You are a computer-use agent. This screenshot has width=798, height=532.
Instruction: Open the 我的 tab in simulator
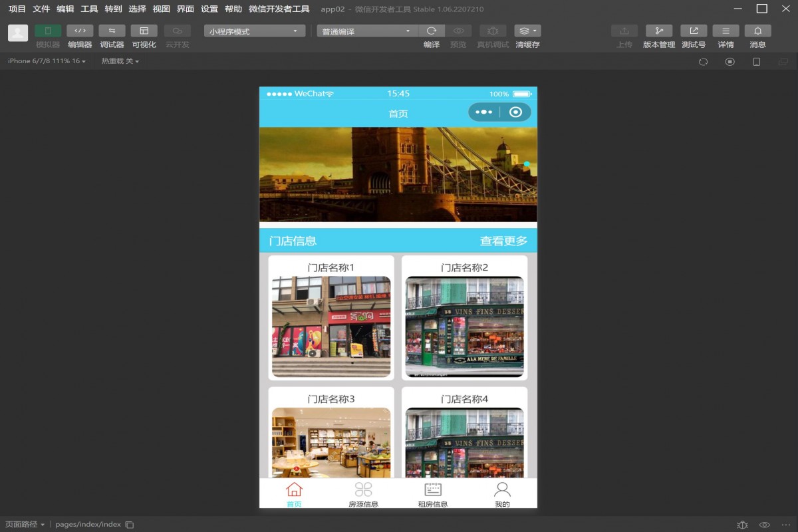(502, 494)
